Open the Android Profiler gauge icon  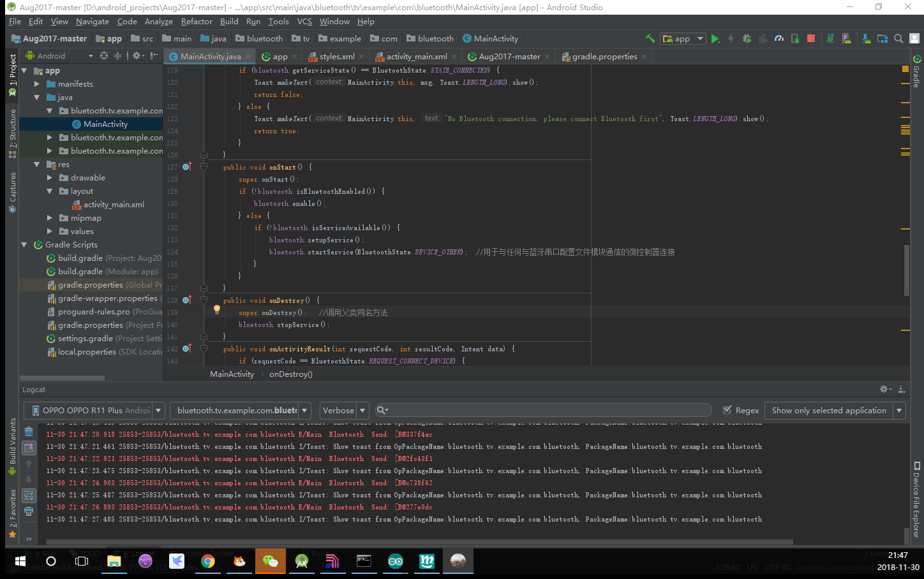[779, 38]
